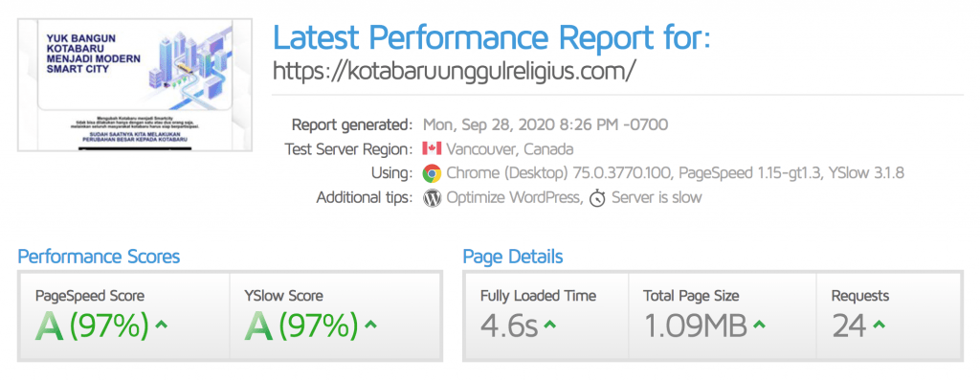
Task: Click the website screenshot thumbnail
Action: [x=134, y=84]
